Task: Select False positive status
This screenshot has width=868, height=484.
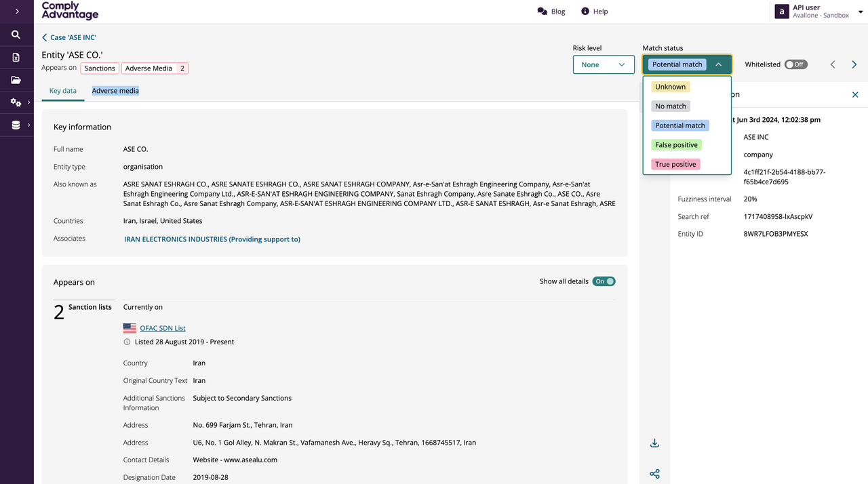Action: (676, 145)
